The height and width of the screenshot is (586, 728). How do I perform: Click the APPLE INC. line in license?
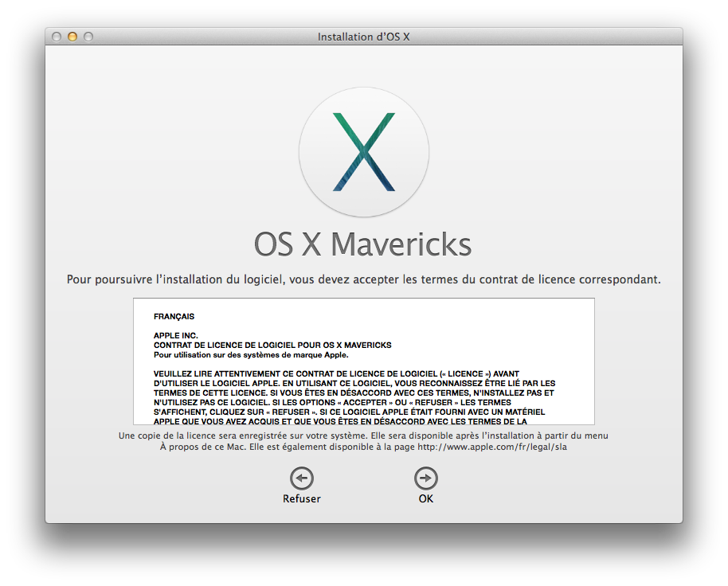pos(175,335)
